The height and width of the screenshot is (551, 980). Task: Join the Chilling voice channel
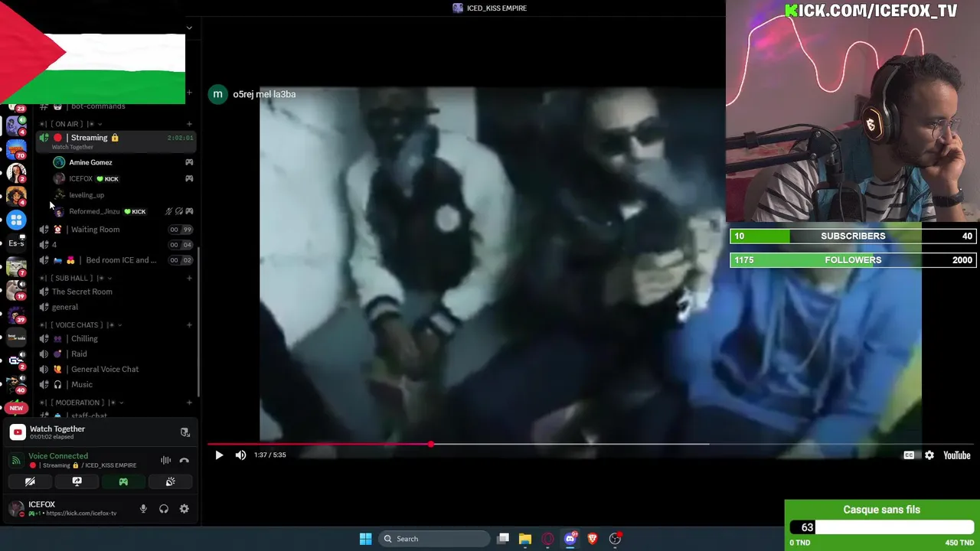(x=115, y=338)
